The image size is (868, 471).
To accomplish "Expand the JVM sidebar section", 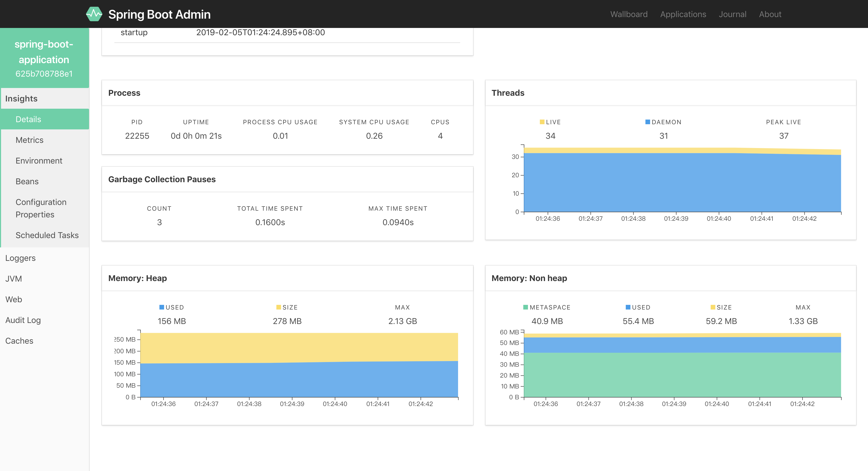I will (13, 279).
